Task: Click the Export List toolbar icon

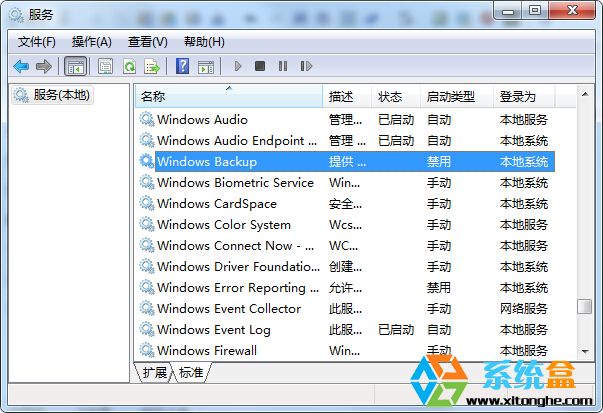Action: click(151, 66)
